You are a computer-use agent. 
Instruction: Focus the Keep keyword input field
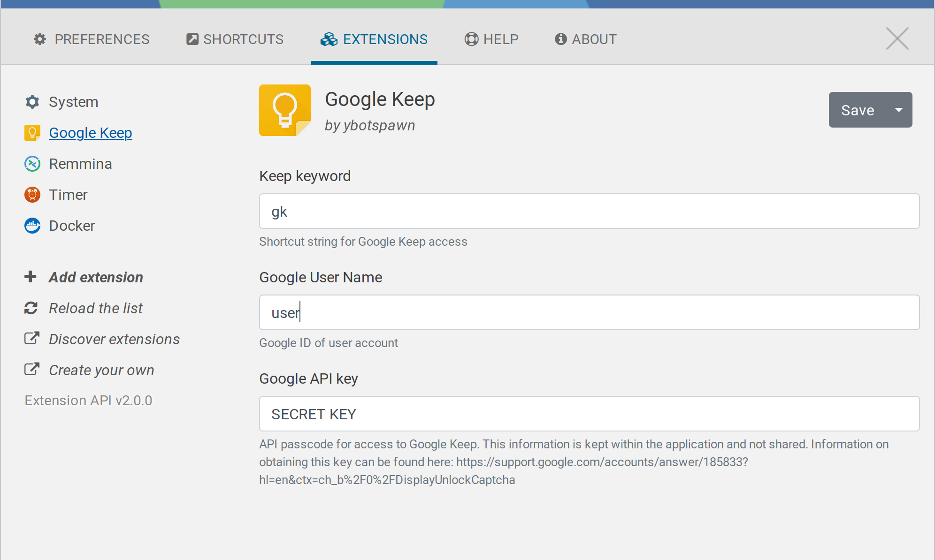[589, 211]
